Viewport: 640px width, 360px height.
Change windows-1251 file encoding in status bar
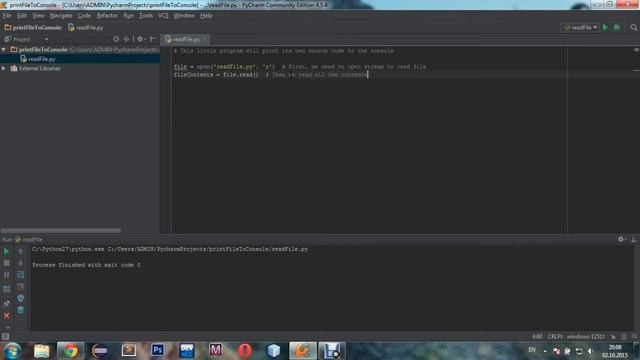586,337
